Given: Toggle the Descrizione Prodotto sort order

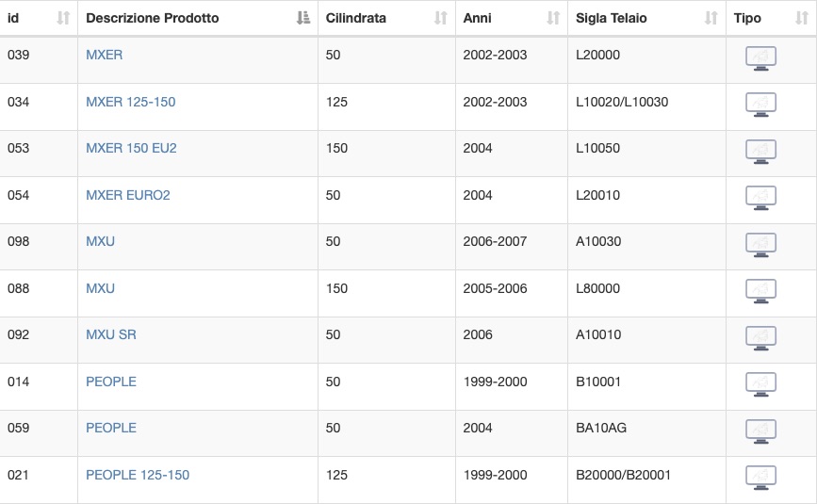Looking at the screenshot, I should point(303,18).
